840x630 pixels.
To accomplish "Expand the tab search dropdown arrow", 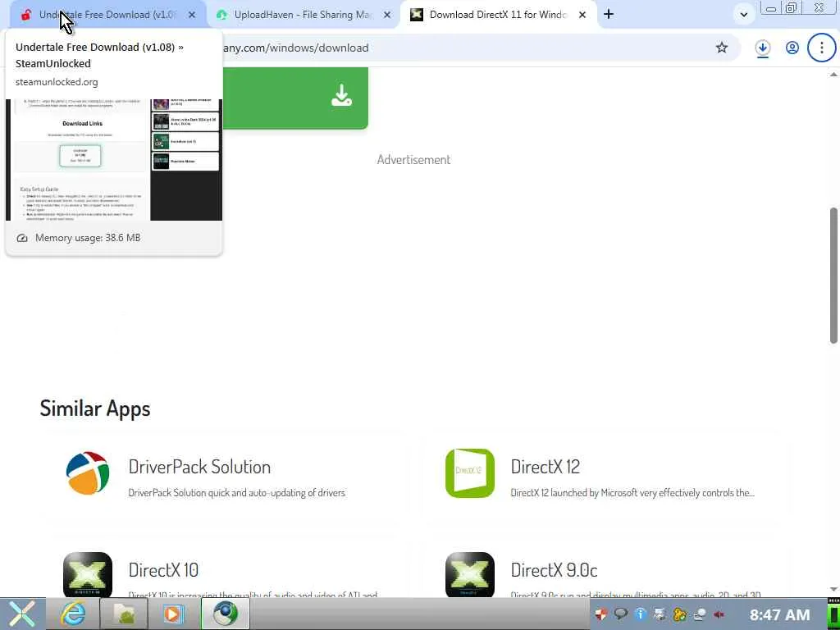I will point(743,15).
